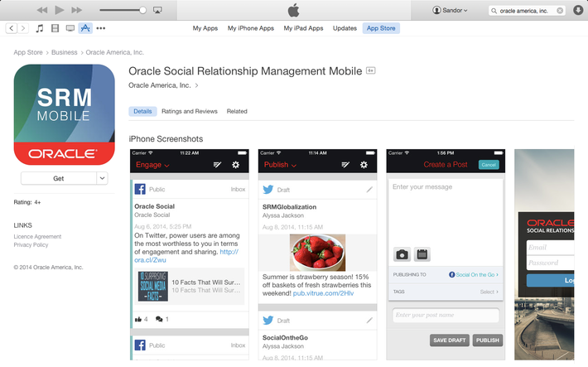Image resolution: width=588 pixels, height=367 pixels.
Task: Click the rewind playback button
Action: 42,10
